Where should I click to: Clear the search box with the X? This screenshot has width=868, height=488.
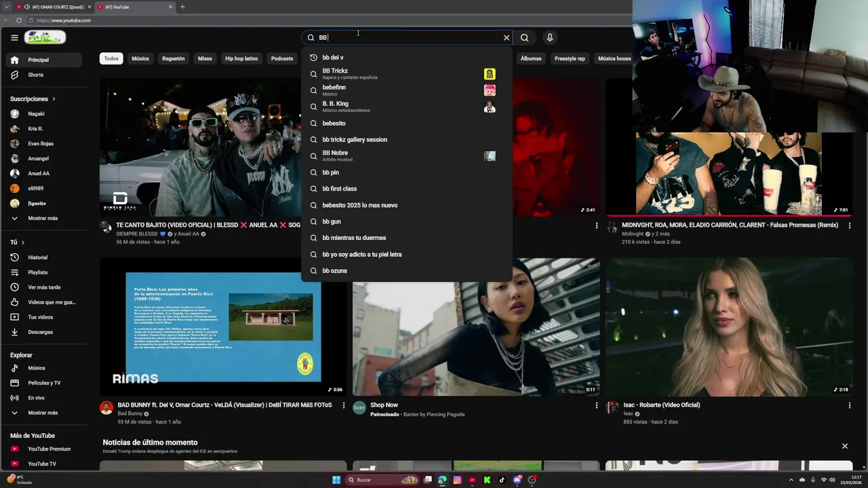tap(506, 38)
